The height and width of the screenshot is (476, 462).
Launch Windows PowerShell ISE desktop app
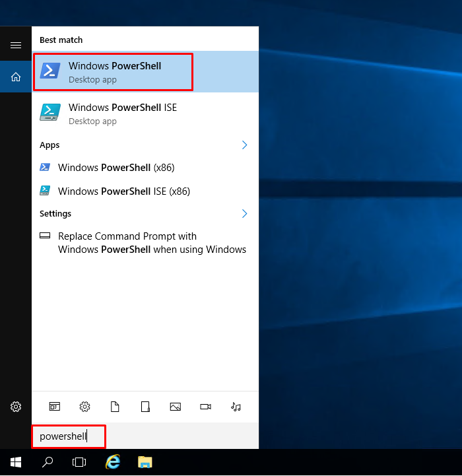coord(145,114)
